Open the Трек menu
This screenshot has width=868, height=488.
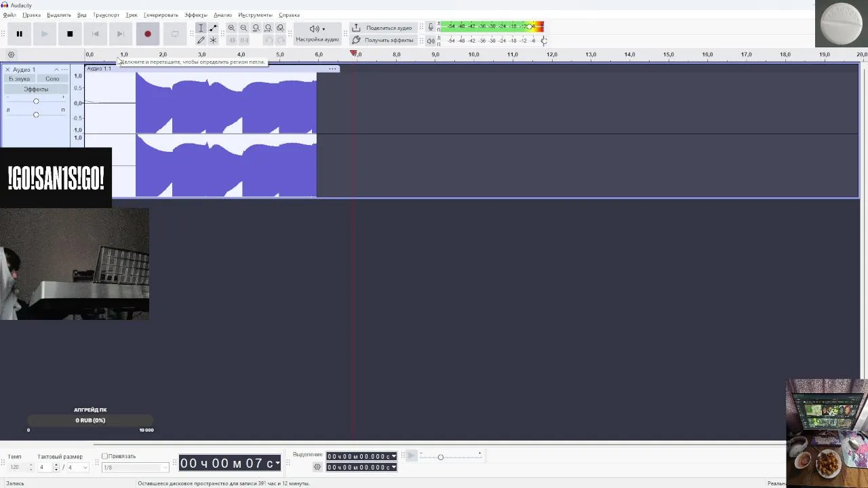pyautogui.click(x=132, y=15)
